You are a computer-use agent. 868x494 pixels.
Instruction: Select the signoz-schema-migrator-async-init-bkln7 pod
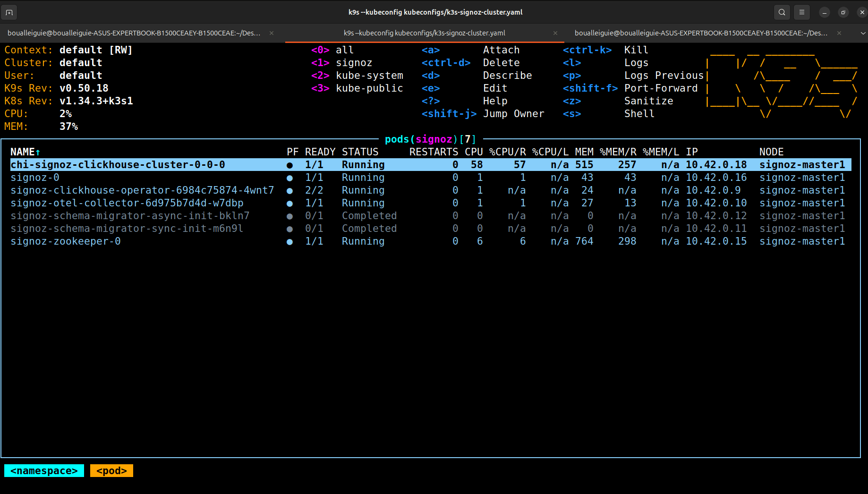pyautogui.click(x=431, y=215)
